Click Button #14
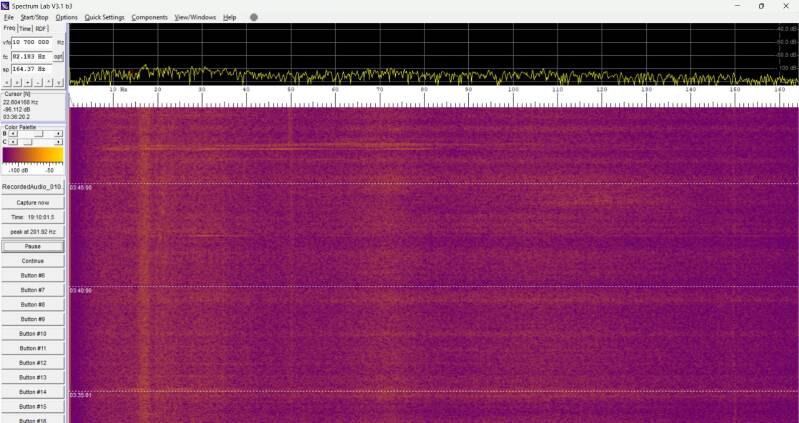 [33, 392]
